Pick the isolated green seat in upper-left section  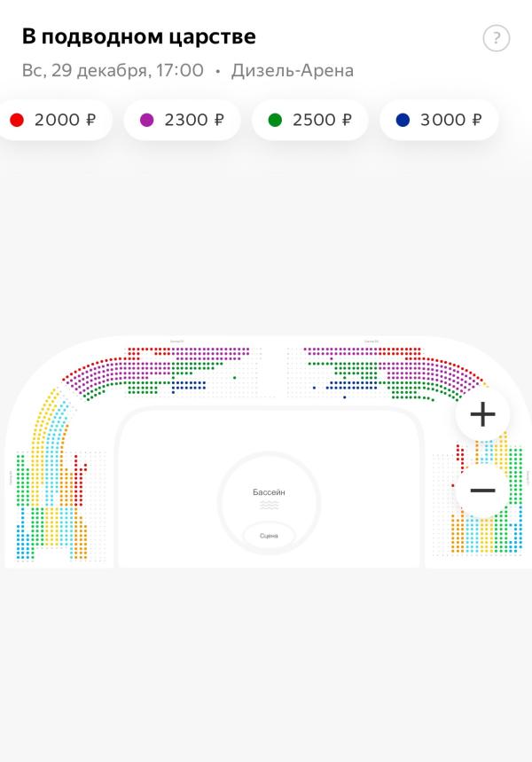click(x=234, y=378)
